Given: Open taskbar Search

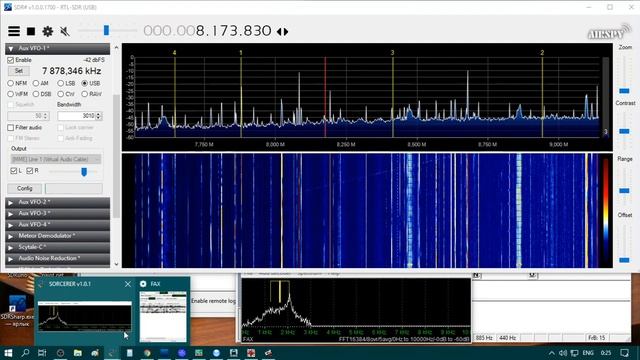Looking at the screenshot, I should coord(25,353).
